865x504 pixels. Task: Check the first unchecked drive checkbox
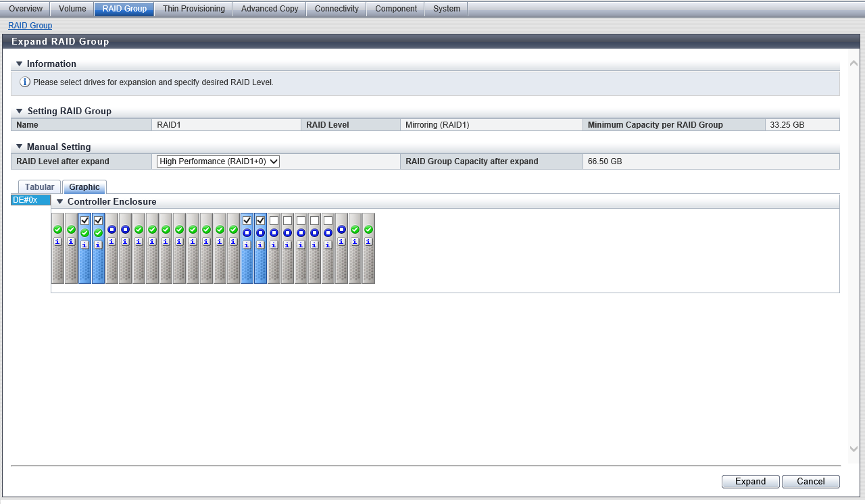274,220
